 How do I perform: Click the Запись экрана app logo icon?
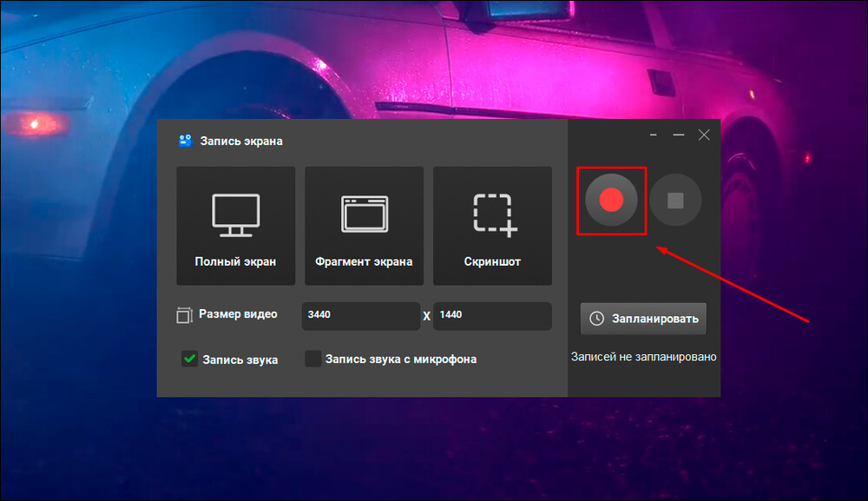[186, 141]
